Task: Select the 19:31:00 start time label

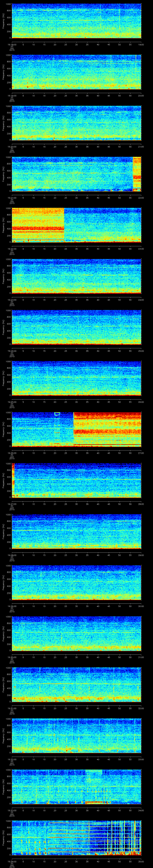Action: tap(12, 708)
